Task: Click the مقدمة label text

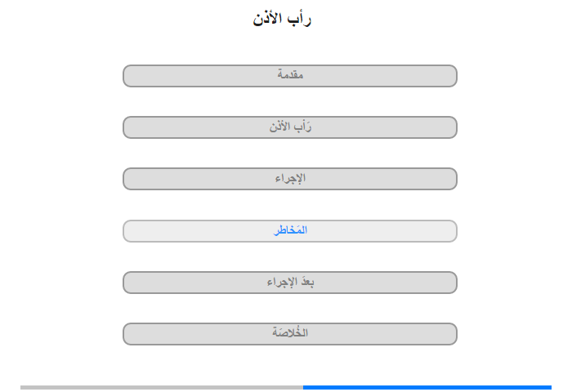Action: click(290, 75)
